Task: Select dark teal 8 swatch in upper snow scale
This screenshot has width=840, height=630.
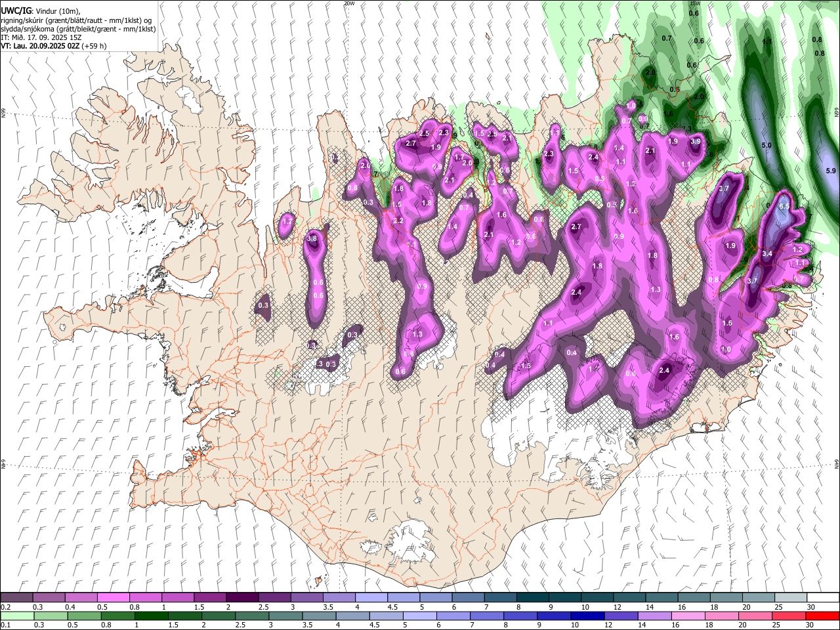Action: tap(532, 597)
